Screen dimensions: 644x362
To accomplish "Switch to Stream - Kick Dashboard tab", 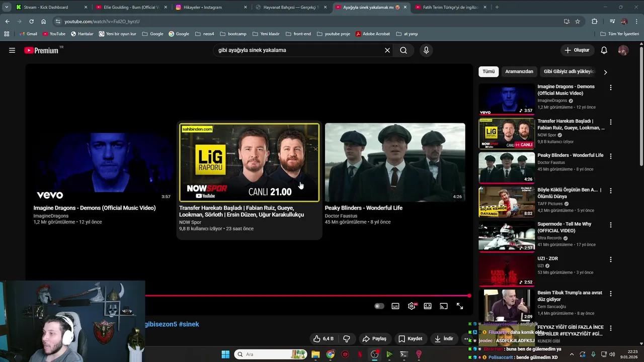I will coord(51,7).
